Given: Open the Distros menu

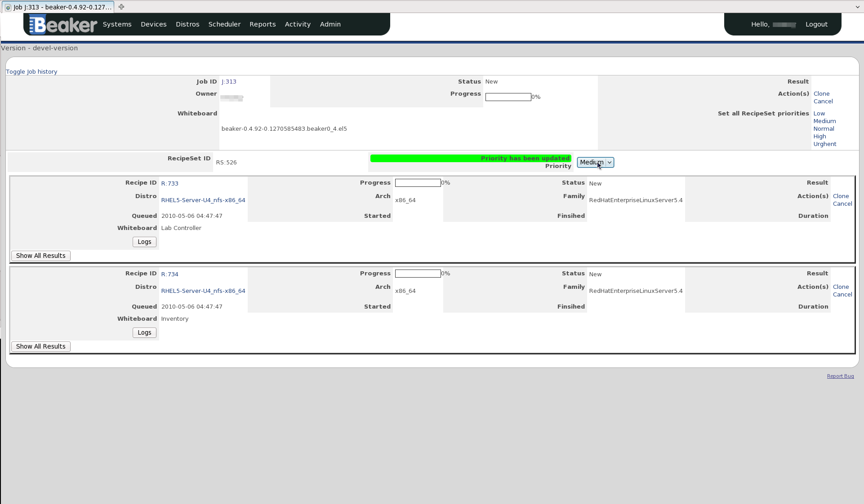Looking at the screenshot, I should pos(187,24).
